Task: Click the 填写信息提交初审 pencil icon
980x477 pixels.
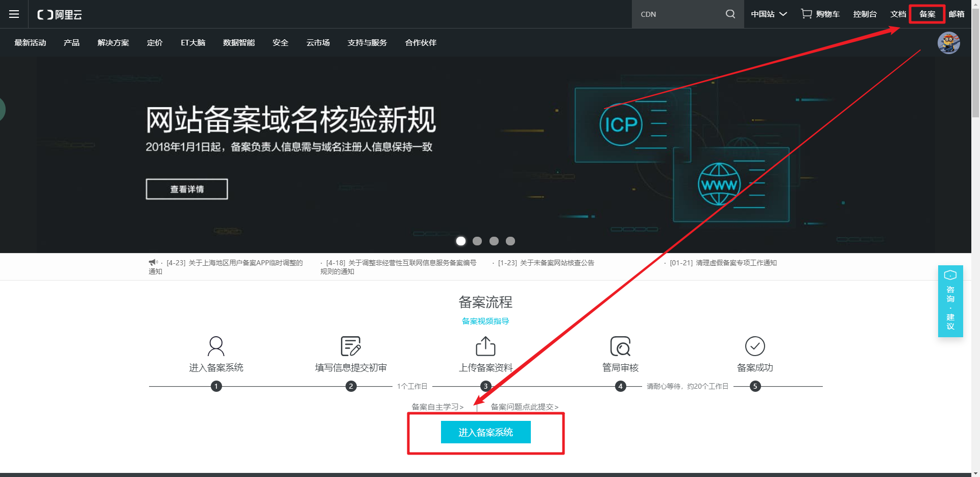Action: click(350, 346)
